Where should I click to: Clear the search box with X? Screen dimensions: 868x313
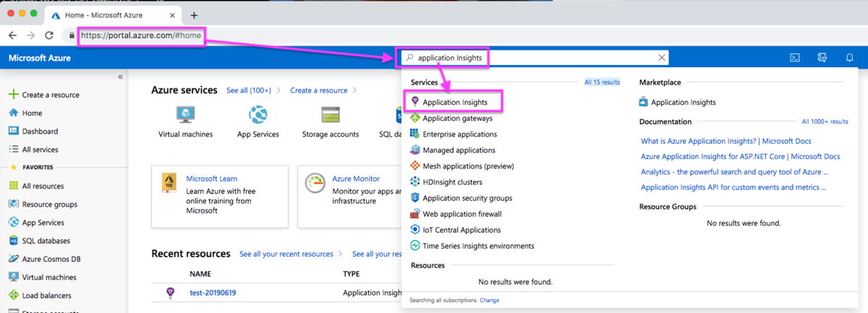pyautogui.click(x=662, y=58)
